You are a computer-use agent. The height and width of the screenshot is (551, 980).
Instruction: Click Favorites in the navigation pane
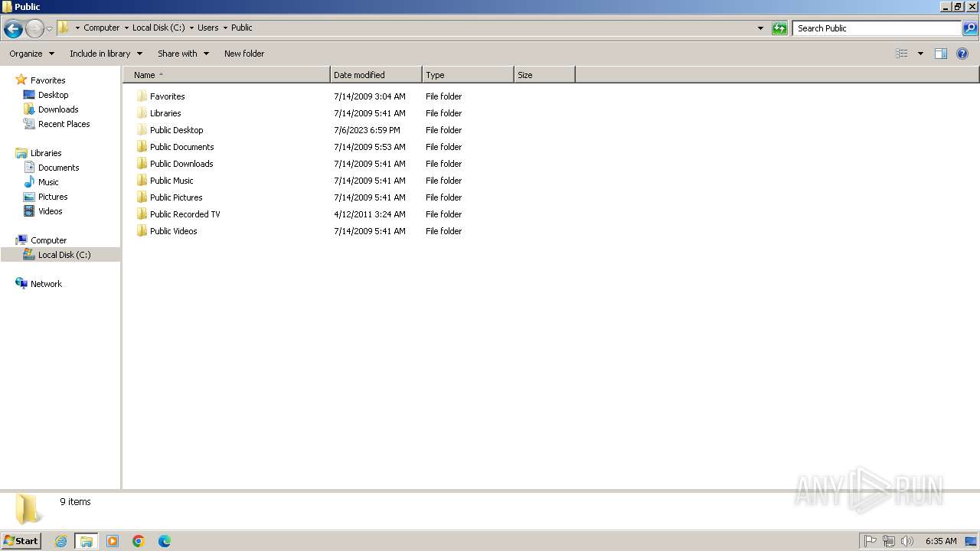(x=47, y=80)
